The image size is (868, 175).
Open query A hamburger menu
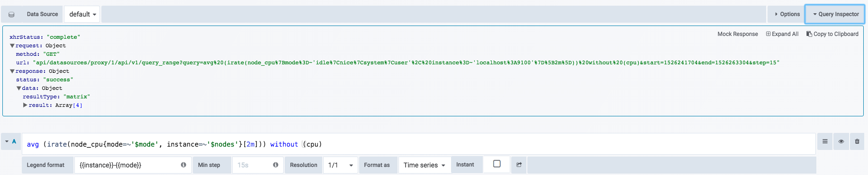[x=825, y=141]
